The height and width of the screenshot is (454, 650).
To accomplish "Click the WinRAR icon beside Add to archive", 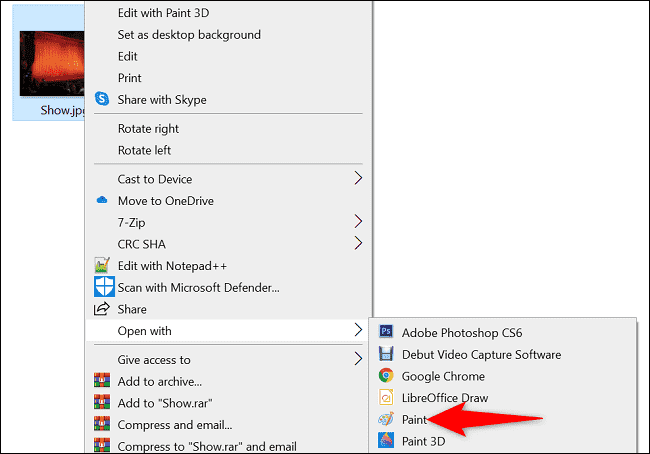I will coord(101,381).
